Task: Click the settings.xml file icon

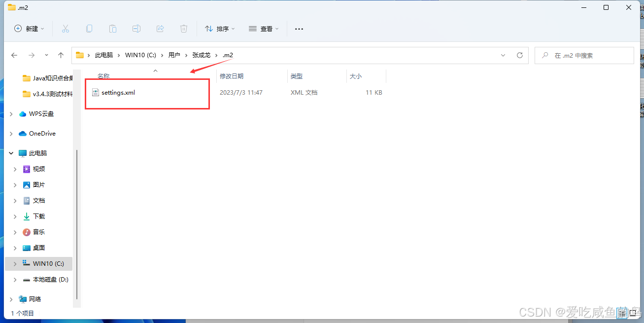Action: (x=96, y=92)
